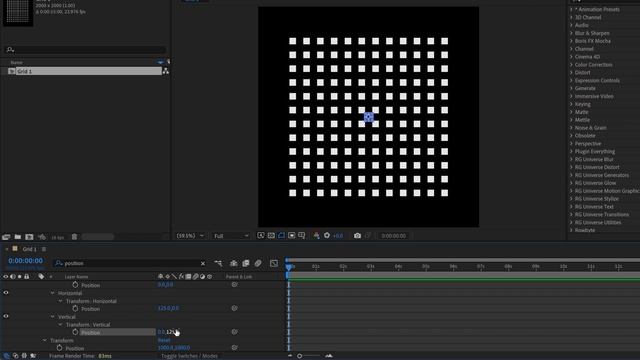Open the Grid 1 timeline panel menu

point(44,249)
